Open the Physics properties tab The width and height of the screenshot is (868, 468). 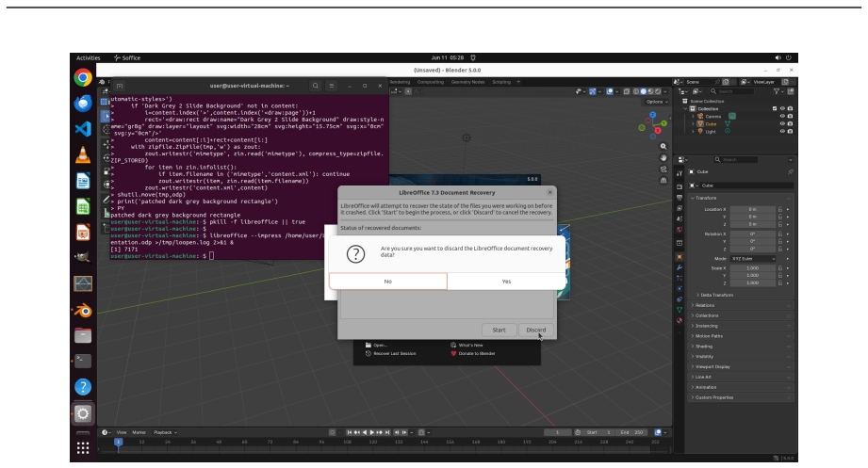[680, 289]
